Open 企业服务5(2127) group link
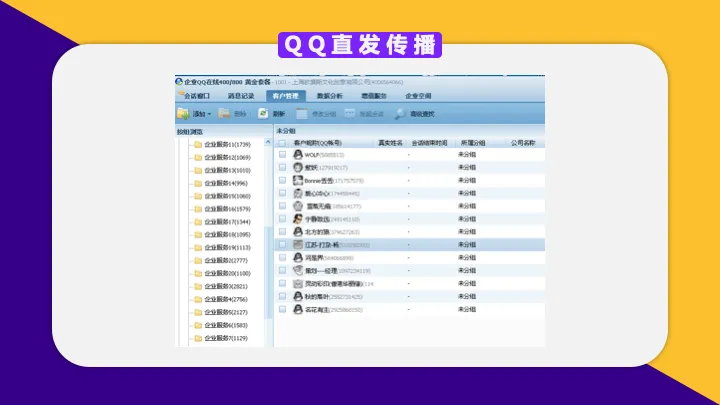Screen dimensions: 720x405 click(x=226, y=312)
